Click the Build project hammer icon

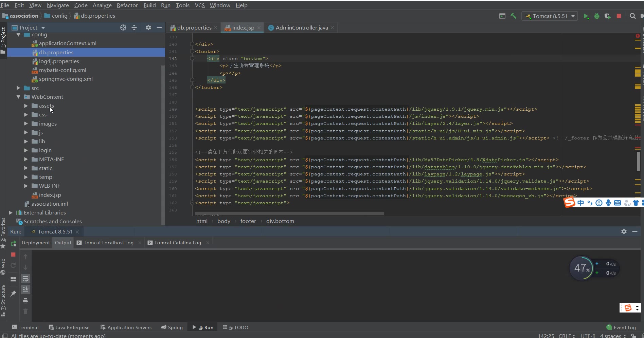514,16
